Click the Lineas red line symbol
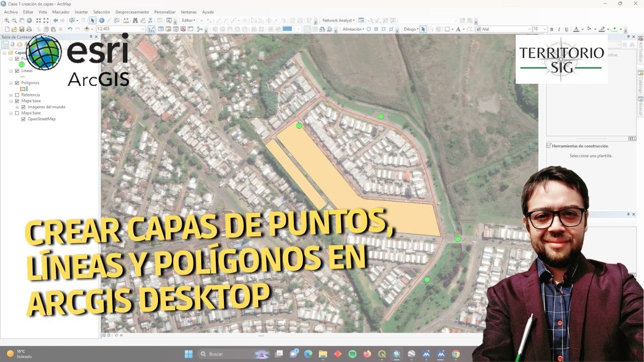Viewport: 644px width, 362px height. [x=23, y=77]
